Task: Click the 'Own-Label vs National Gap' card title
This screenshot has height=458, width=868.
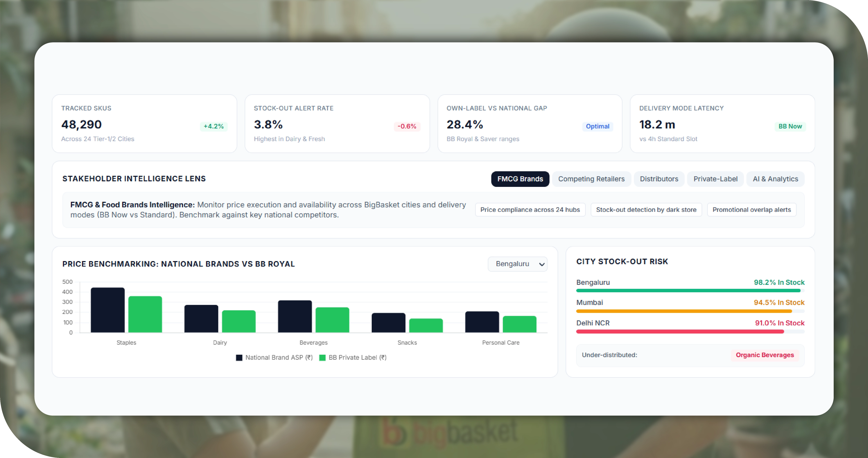Action: [x=497, y=108]
